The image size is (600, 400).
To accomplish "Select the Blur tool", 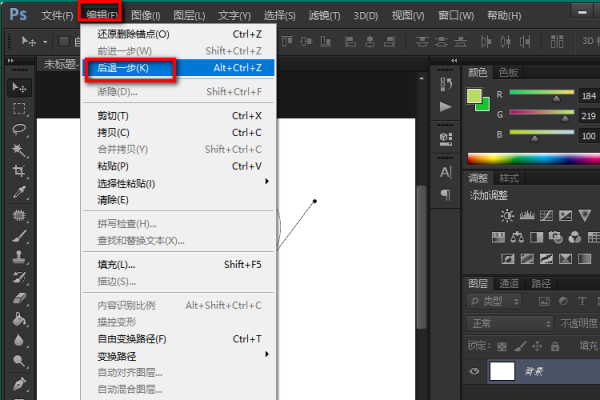I will 19,340.
